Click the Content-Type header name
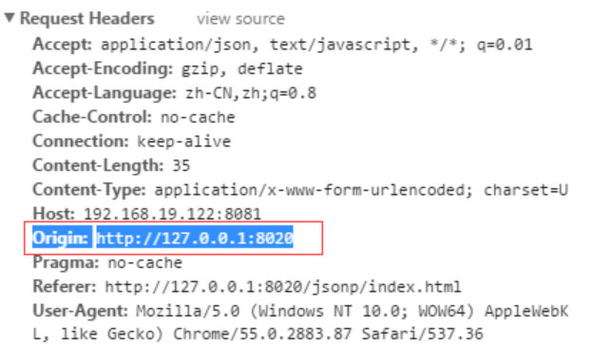This screenshot has height=364, width=593. point(89,190)
